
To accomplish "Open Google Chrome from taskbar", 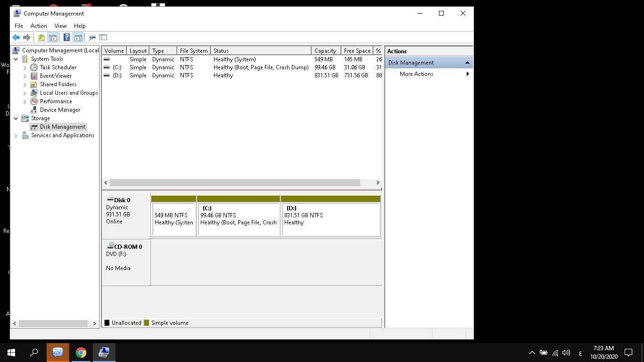I will click(x=81, y=353).
